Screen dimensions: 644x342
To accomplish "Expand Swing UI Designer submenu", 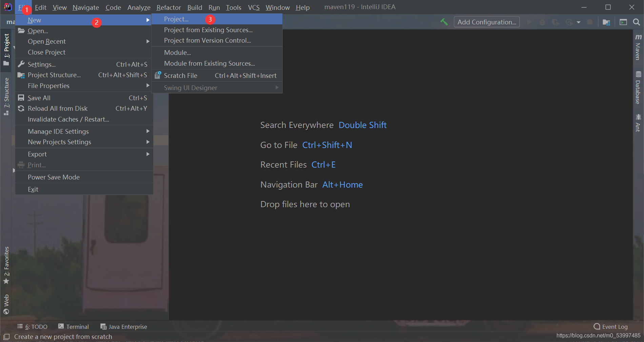I will (217, 88).
